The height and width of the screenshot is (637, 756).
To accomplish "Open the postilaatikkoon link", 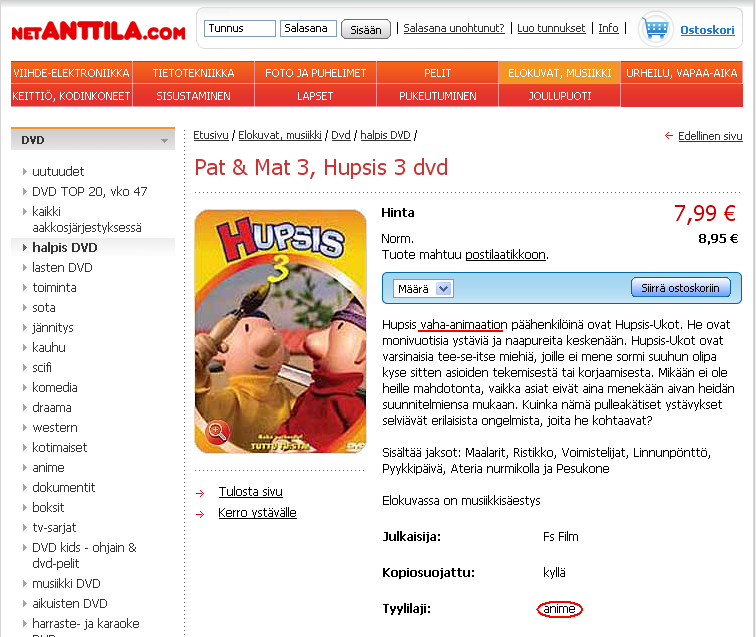I will (505, 255).
